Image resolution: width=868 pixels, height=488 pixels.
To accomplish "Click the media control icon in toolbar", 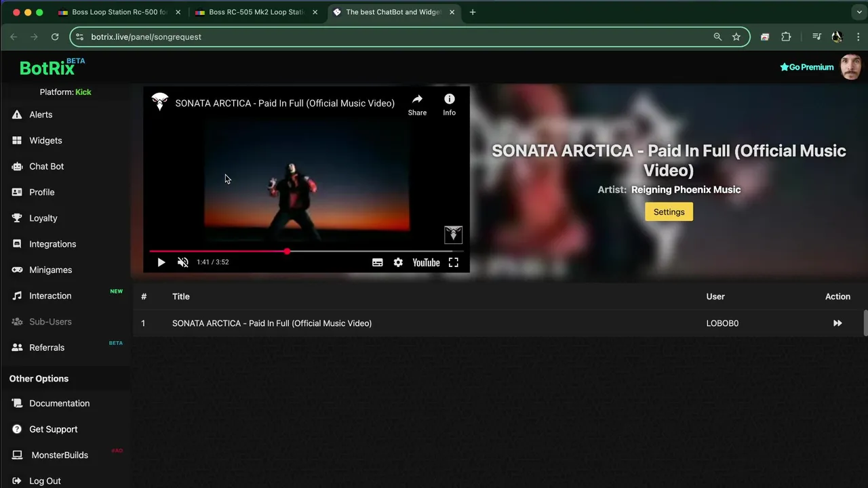I will (x=816, y=37).
